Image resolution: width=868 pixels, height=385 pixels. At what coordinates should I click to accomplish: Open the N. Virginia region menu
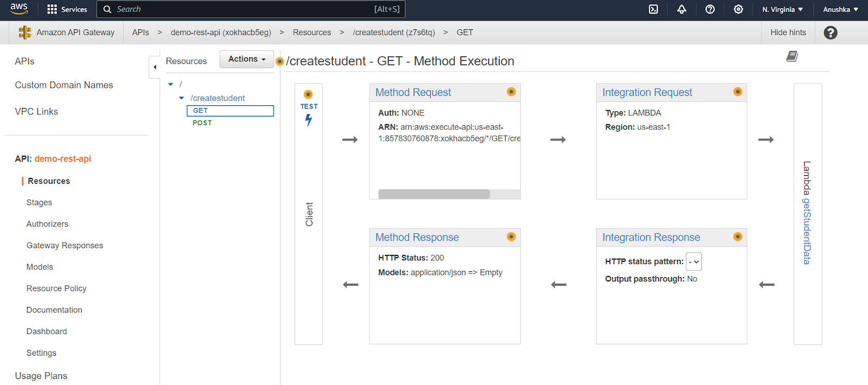tap(782, 9)
